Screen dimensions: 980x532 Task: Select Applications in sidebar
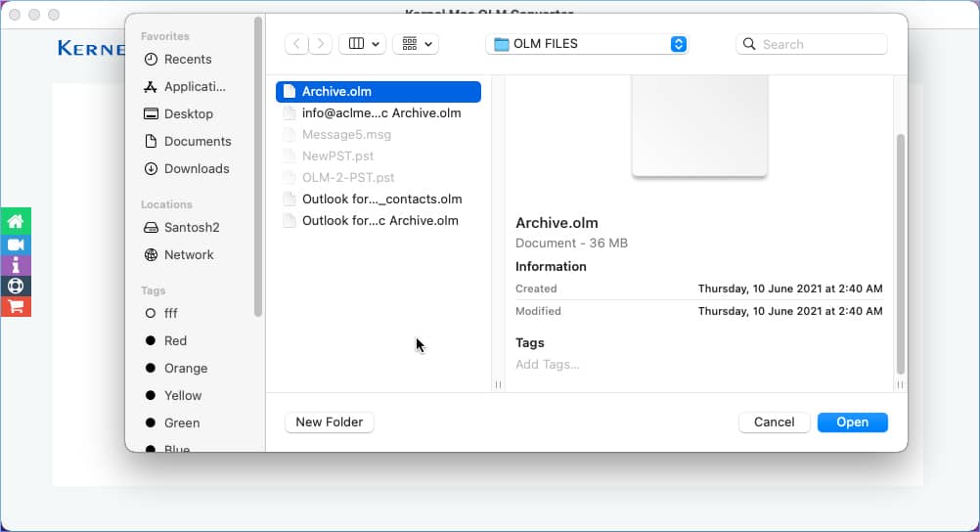194,87
